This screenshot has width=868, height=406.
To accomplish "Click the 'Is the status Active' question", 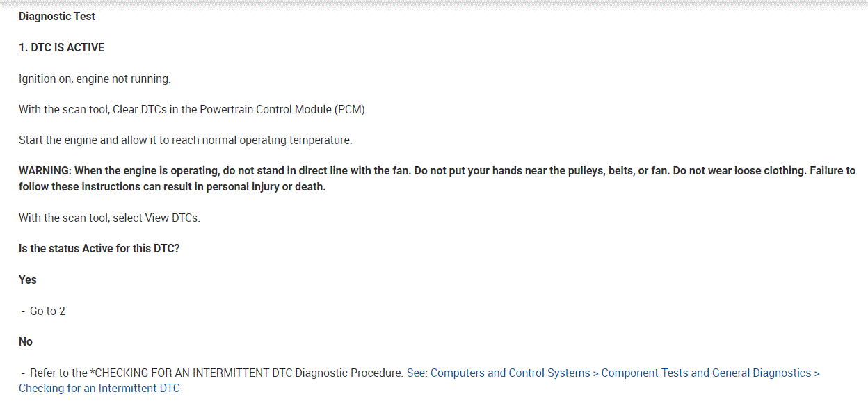I will [x=99, y=248].
